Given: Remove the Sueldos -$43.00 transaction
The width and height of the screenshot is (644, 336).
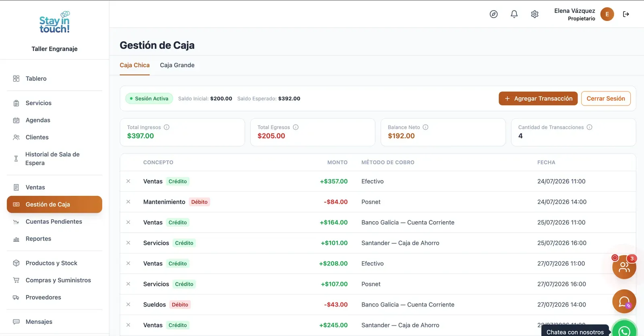Looking at the screenshot, I should coord(128,305).
